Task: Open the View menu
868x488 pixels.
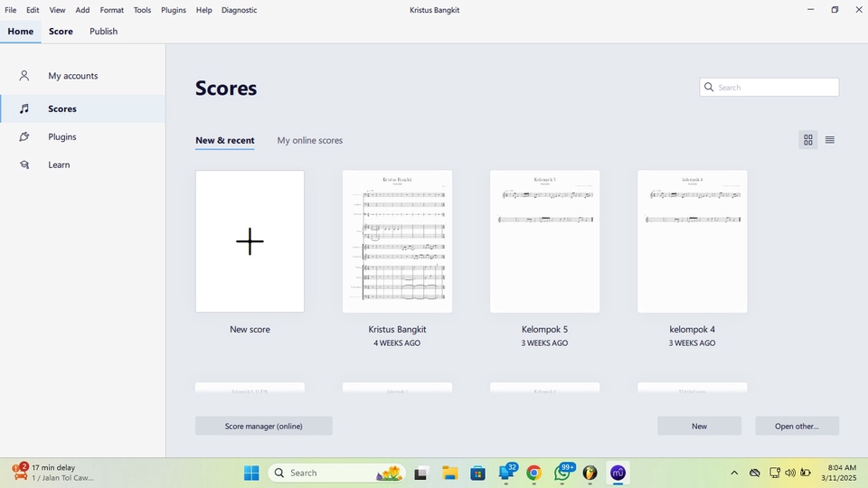Action: (x=57, y=10)
